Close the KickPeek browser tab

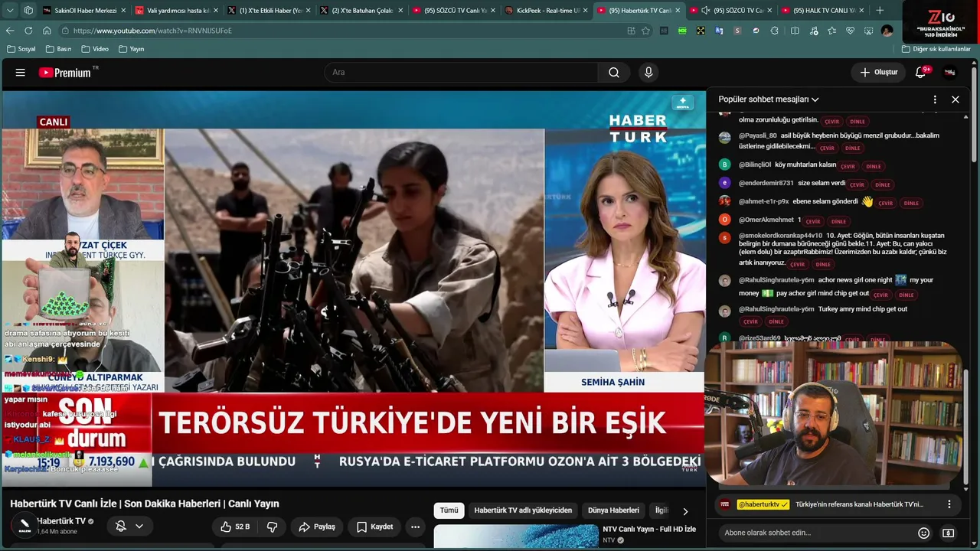tap(586, 11)
